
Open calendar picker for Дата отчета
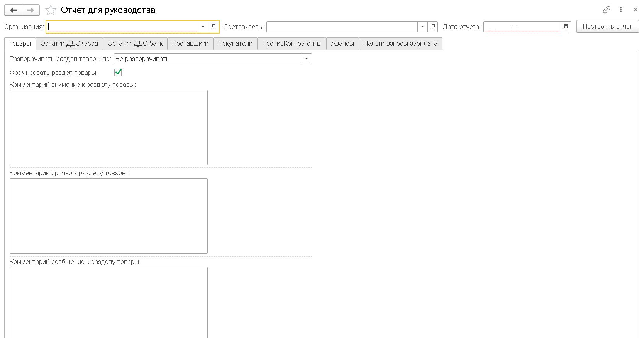566,27
